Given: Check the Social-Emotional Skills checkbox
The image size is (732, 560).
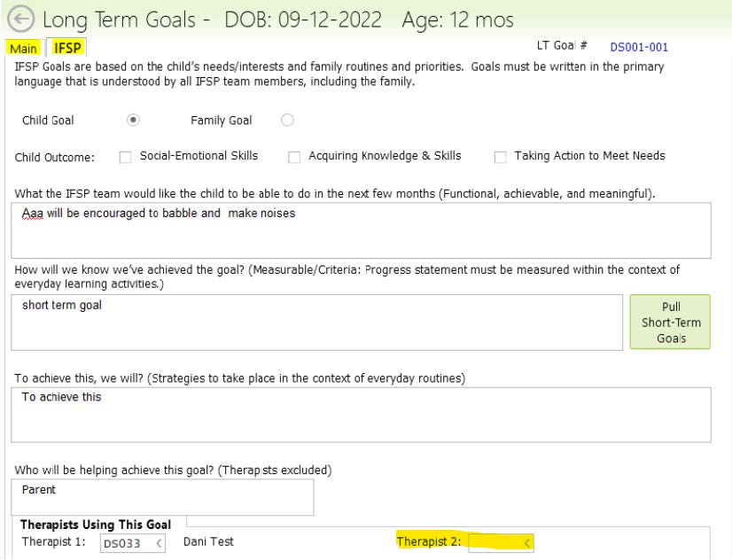Looking at the screenshot, I should (124, 157).
